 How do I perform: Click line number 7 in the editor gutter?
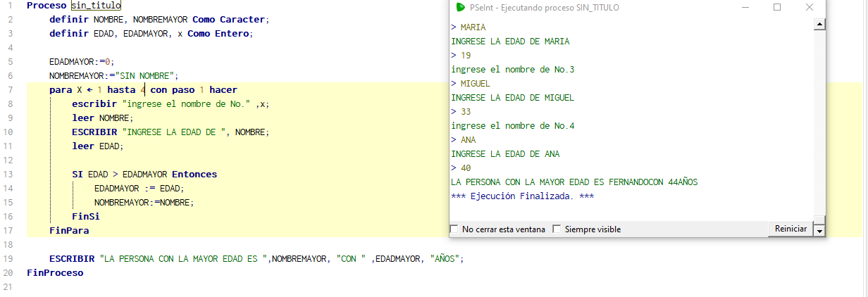pos(11,89)
